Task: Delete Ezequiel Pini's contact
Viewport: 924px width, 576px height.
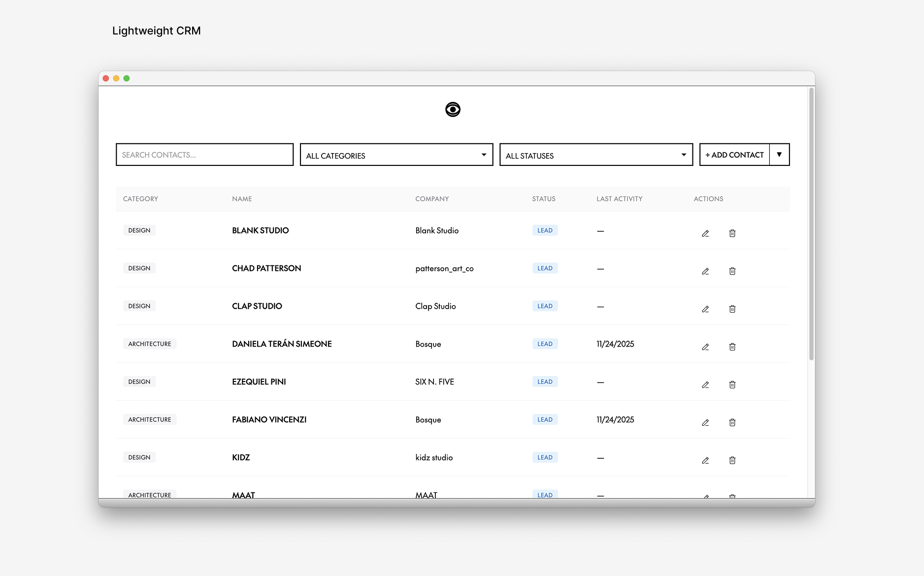Action: (732, 385)
